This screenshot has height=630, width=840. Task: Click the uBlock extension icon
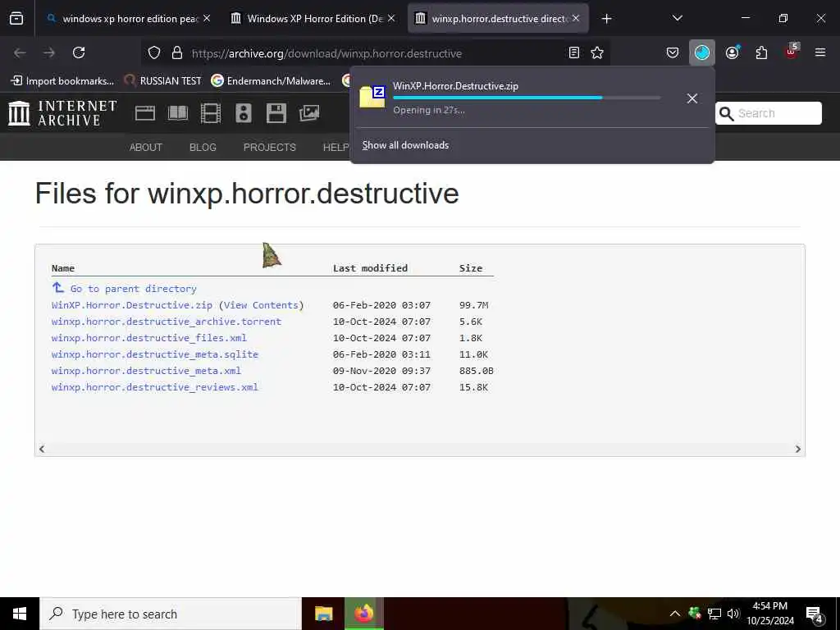tap(792, 52)
